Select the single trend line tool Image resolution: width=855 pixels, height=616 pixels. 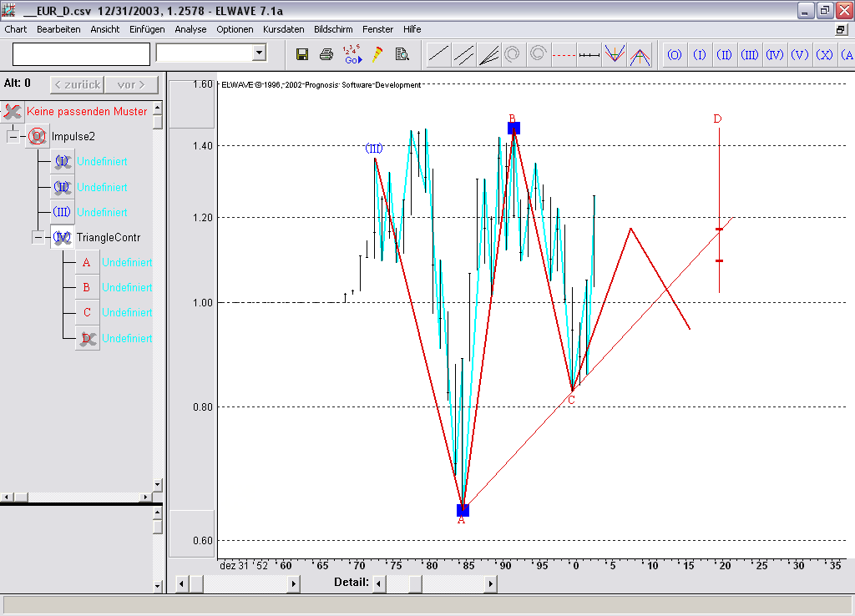click(x=438, y=55)
